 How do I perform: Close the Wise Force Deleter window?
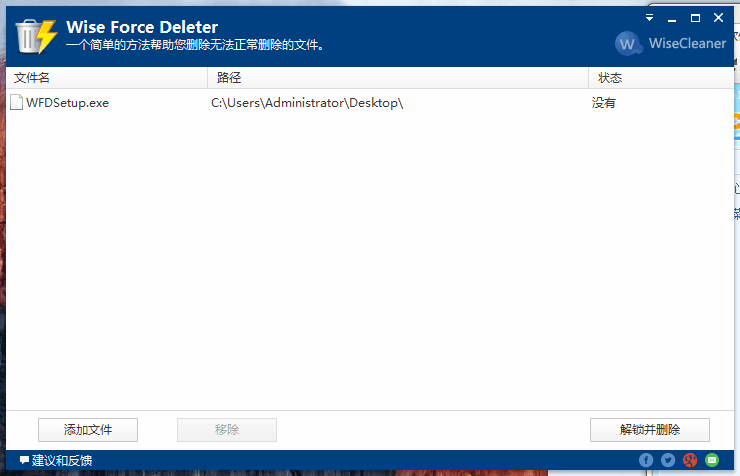coord(718,18)
